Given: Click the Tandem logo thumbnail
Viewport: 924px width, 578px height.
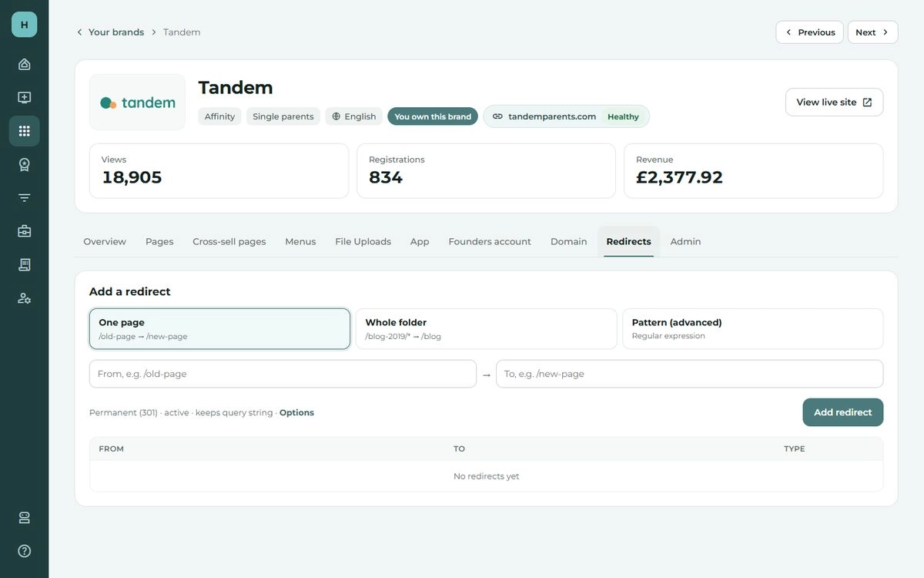Looking at the screenshot, I should (x=137, y=102).
